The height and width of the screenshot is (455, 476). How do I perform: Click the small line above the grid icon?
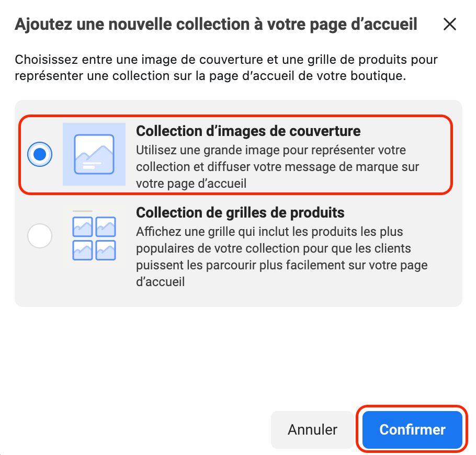(x=82, y=211)
